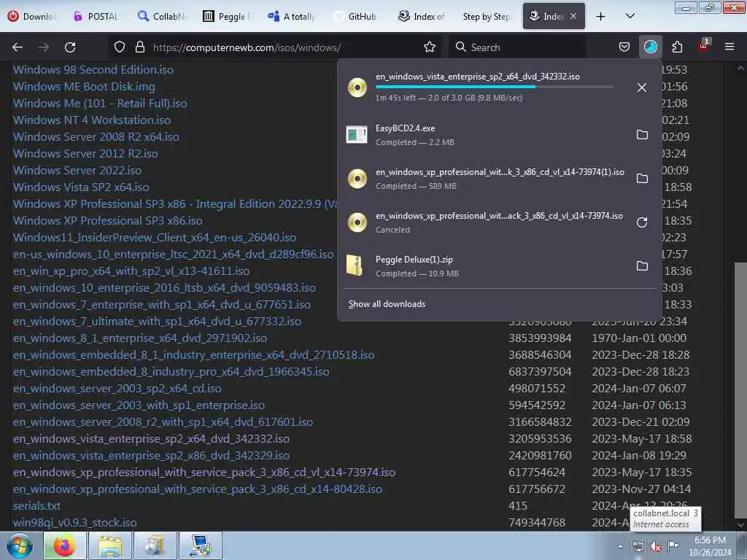Show EasyBCD2.4.exe in its folder
Image resolution: width=747 pixels, height=560 pixels.
pyautogui.click(x=642, y=135)
